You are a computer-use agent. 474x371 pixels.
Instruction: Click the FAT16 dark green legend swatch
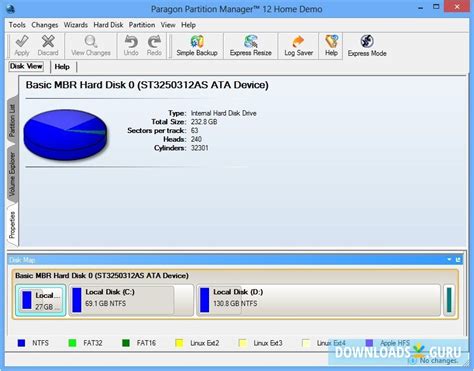tap(126, 343)
